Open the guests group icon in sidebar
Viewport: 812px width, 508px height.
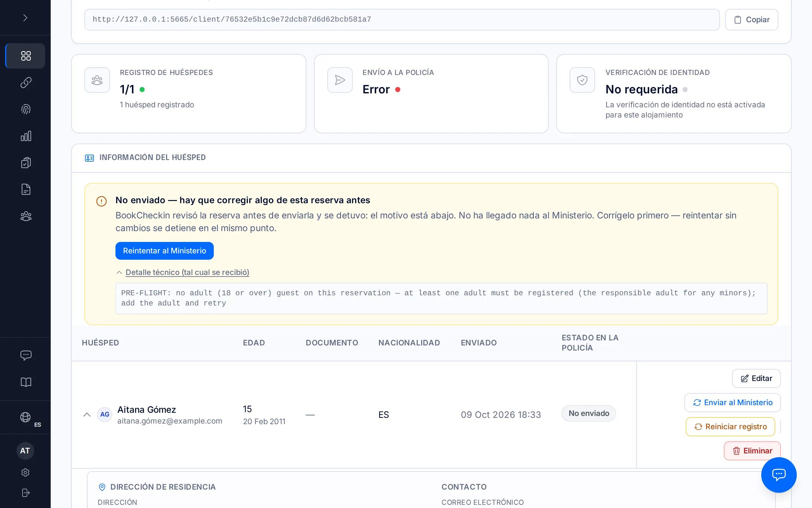pos(25,216)
